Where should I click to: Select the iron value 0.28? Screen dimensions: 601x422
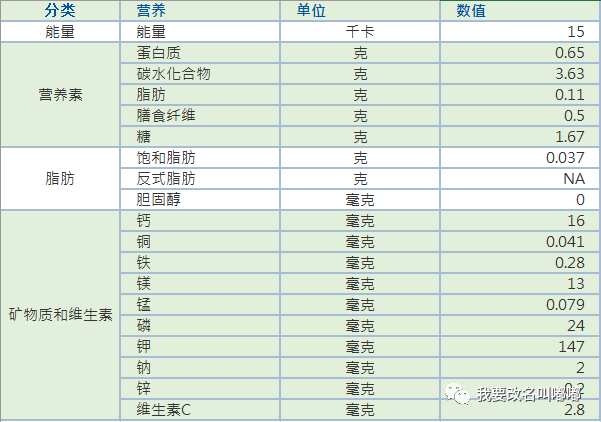point(520,263)
